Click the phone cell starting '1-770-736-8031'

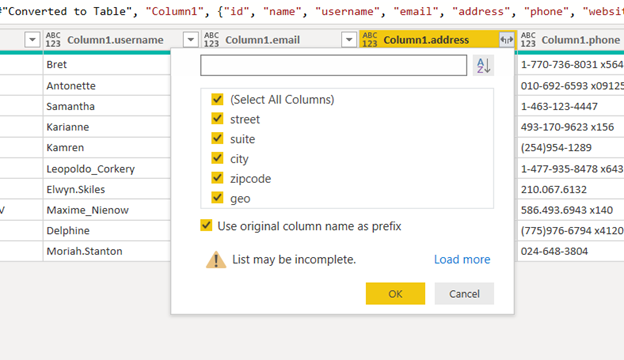tap(571, 64)
